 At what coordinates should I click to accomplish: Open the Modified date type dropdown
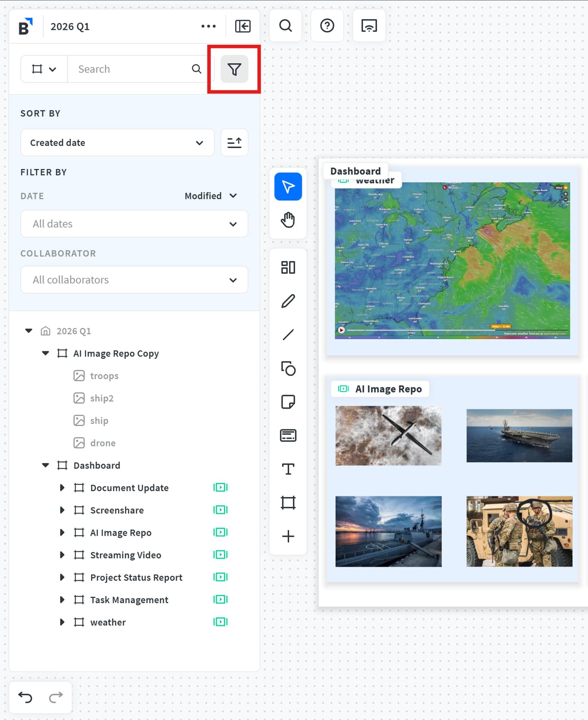(211, 196)
